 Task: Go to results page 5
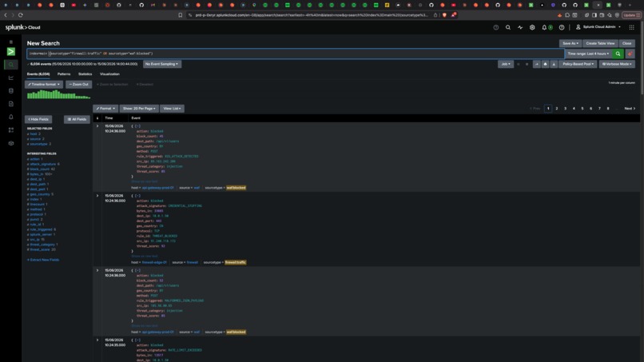(582, 109)
